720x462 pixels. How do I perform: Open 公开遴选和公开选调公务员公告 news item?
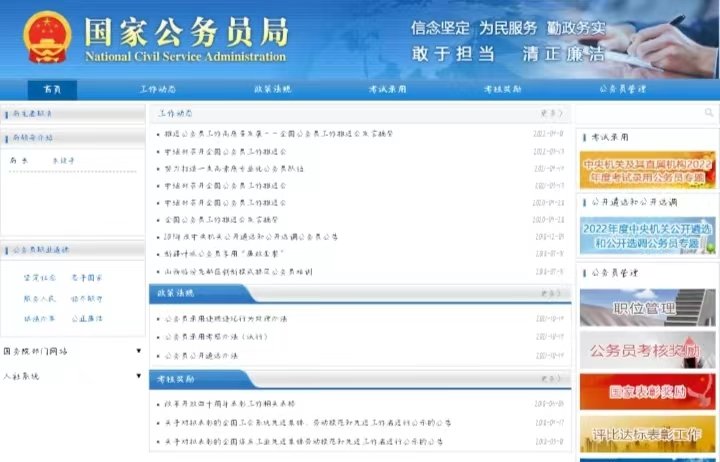click(x=251, y=237)
